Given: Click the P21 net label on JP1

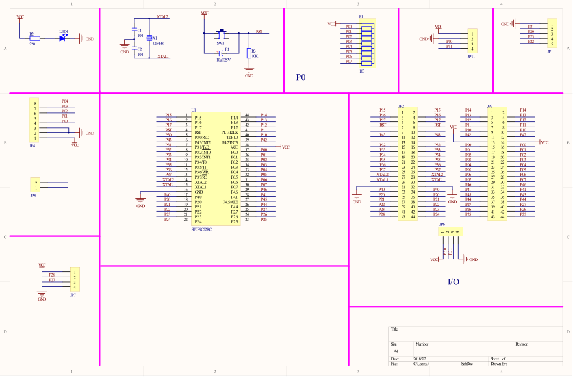Looking at the screenshot, I should (x=531, y=26).
